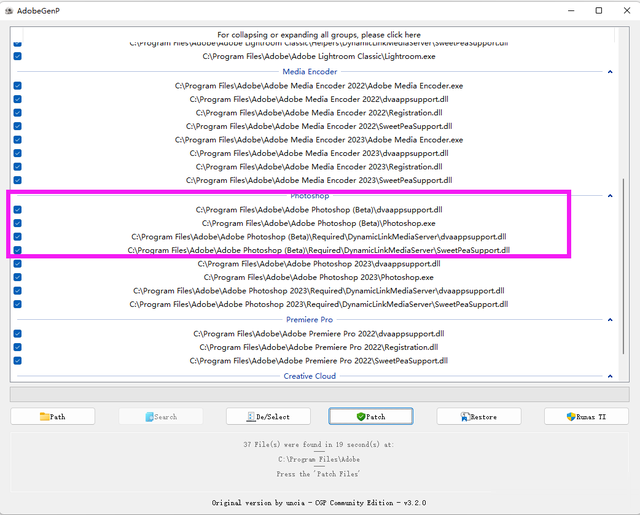The height and width of the screenshot is (515, 640).
Task: Maximize the AdobeGenP window
Action: (599, 11)
